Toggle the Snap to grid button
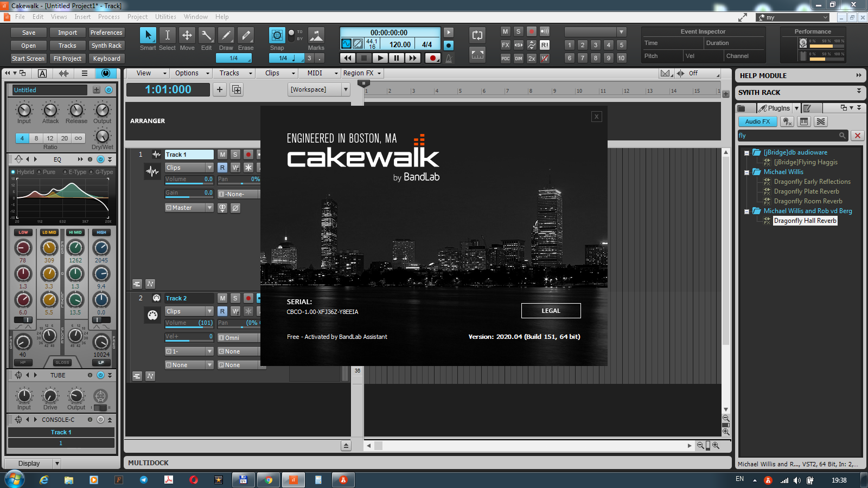Image resolution: width=868 pixels, height=488 pixels. point(277,35)
